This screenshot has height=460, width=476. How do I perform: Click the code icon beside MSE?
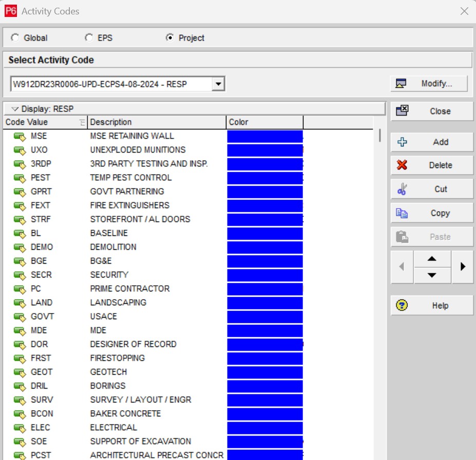20,136
